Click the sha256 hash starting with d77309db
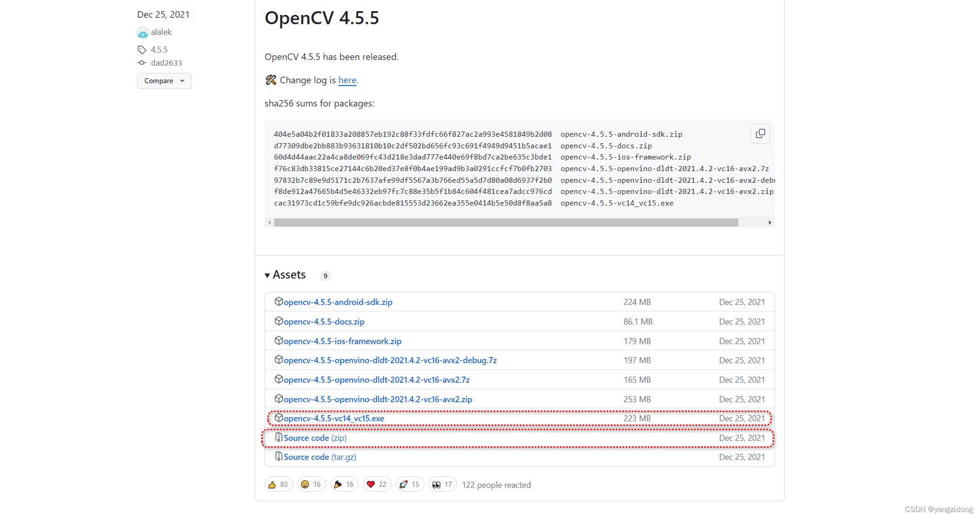Viewport: 980px width, 518px height. tap(413, 146)
